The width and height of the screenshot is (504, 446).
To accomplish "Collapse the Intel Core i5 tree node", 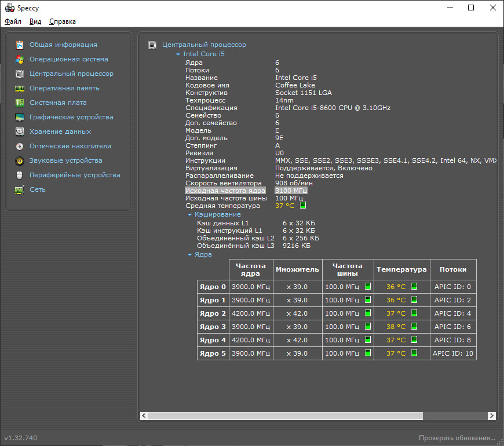I will pos(178,54).
